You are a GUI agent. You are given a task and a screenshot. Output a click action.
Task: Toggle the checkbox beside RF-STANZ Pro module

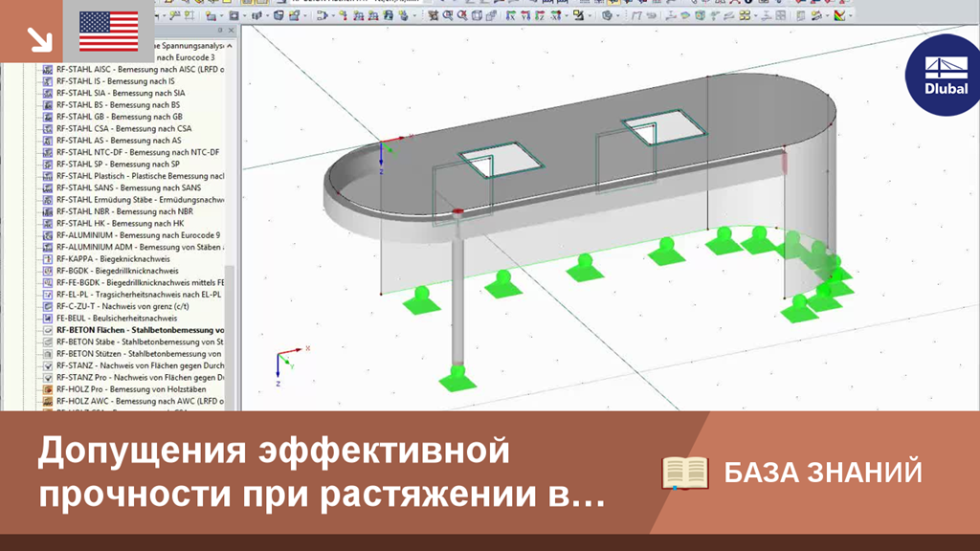(48, 378)
